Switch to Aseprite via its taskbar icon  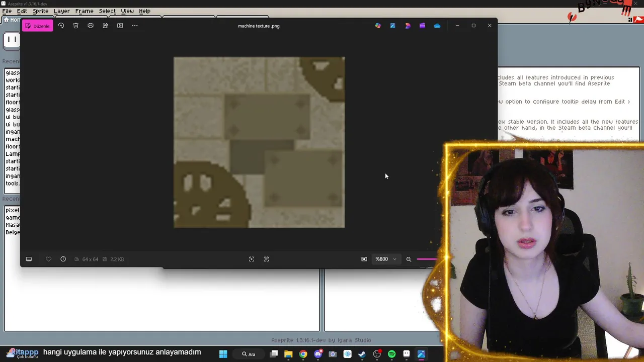[407, 354]
